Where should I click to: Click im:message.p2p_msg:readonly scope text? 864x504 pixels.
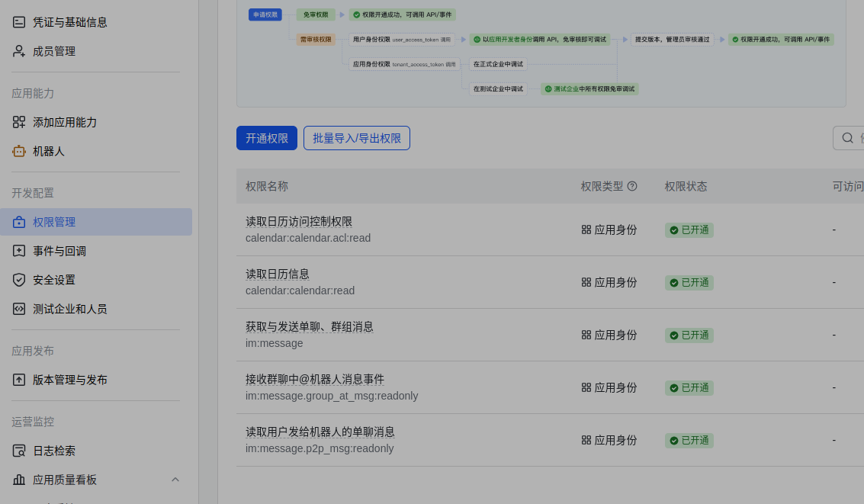[x=320, y=448]
